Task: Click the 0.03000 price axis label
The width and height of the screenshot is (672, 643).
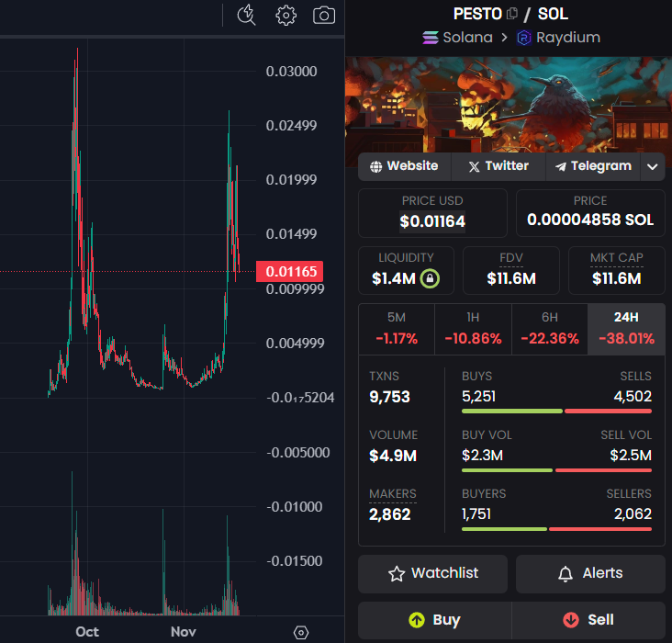Action: [x=291, y=72]
